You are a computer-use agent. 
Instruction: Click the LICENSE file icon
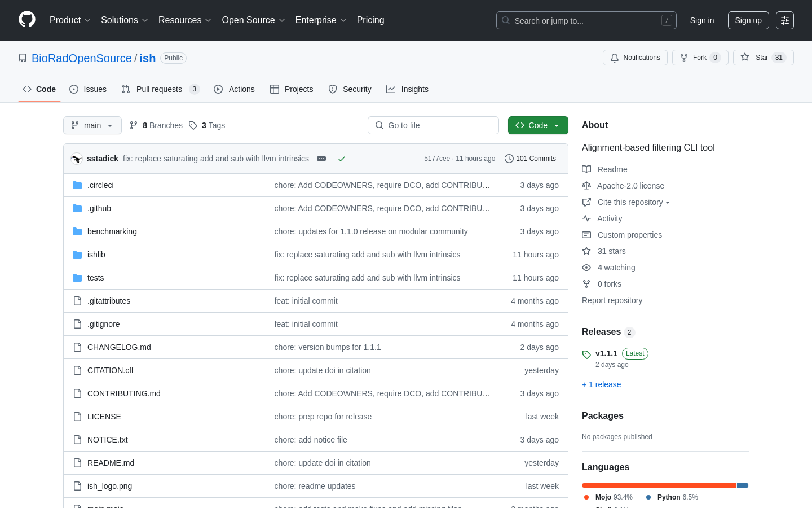(77, 417)
